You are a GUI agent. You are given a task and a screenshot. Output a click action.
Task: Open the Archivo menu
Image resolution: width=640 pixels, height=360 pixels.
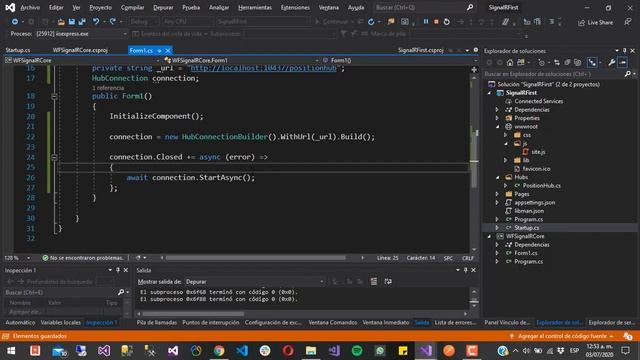[x=30, y=7]
